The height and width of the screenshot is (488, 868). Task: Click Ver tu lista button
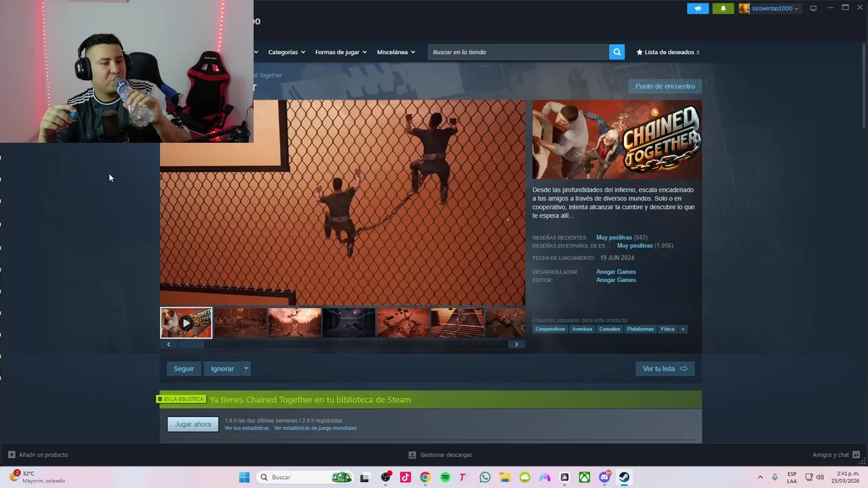665,369
